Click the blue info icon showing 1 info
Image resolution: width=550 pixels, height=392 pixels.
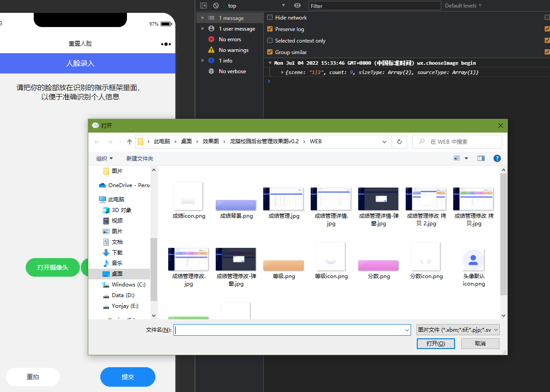coord(211,60)
